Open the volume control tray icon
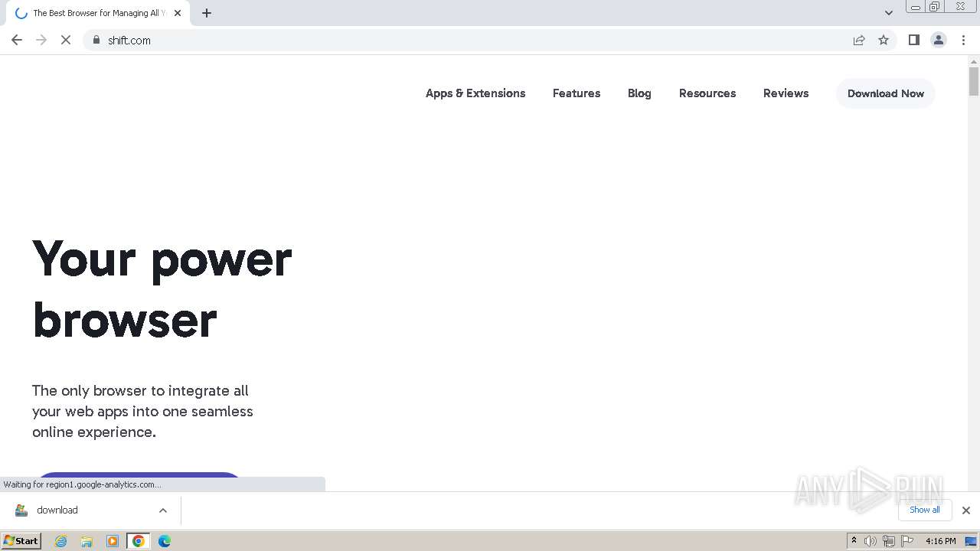Viewport: 980px width, 551px height. pyautogui.click(x=871, y=541)
